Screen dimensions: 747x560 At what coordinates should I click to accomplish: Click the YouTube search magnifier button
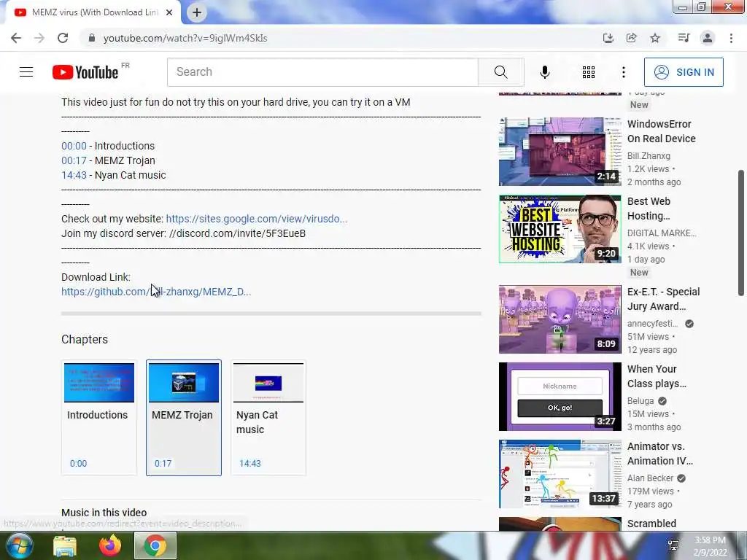point(501,72)
